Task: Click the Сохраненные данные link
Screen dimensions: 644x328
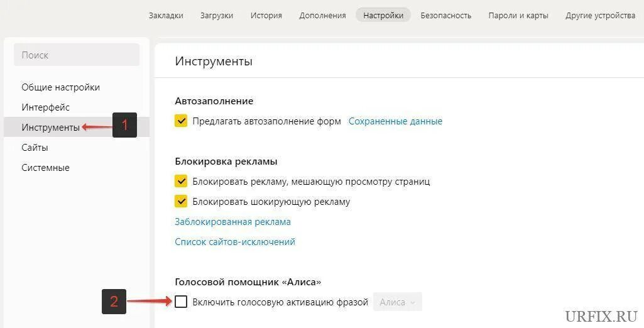Action: point(396,121)
